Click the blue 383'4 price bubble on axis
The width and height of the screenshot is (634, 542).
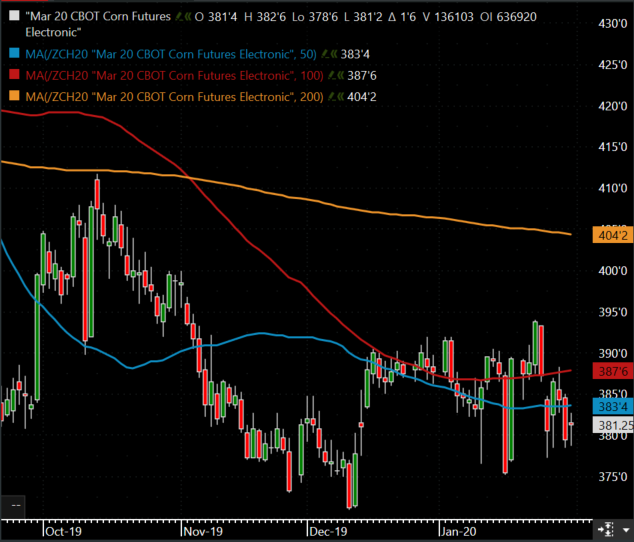[613, 406]
